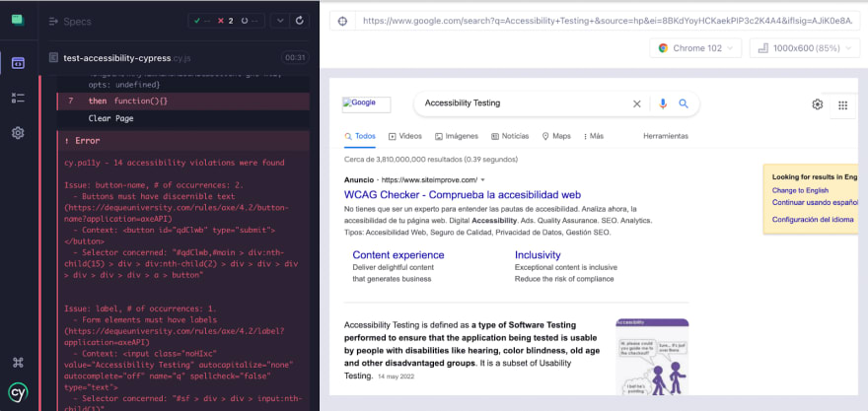Click the Error heading in the log
868x411 pixels.
[x=88, y=141]
